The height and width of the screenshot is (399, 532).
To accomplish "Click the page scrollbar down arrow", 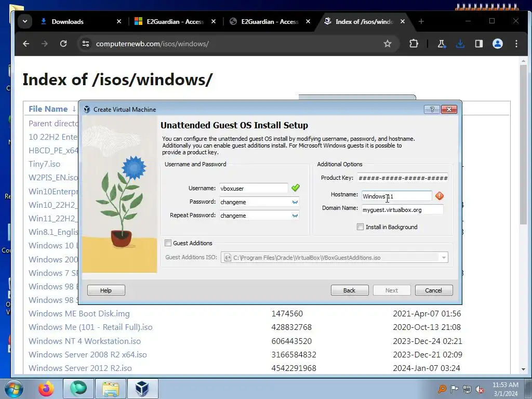I will 523,369.
